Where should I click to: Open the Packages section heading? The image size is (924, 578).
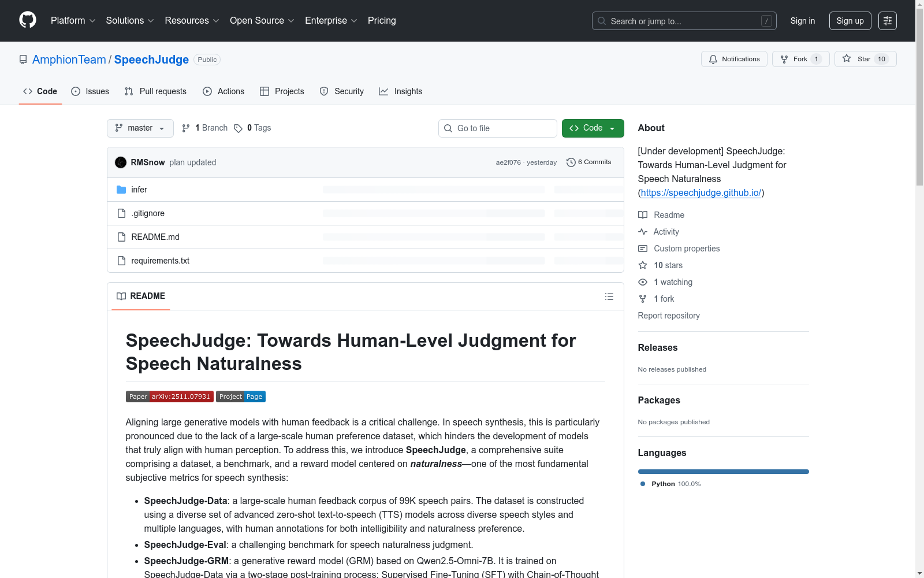point(659,400)
